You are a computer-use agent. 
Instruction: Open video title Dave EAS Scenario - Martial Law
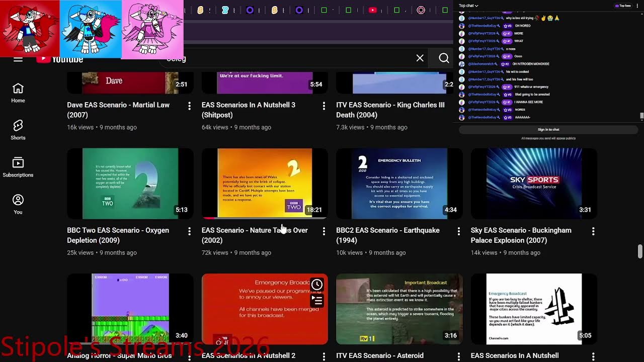pos(118,110)
